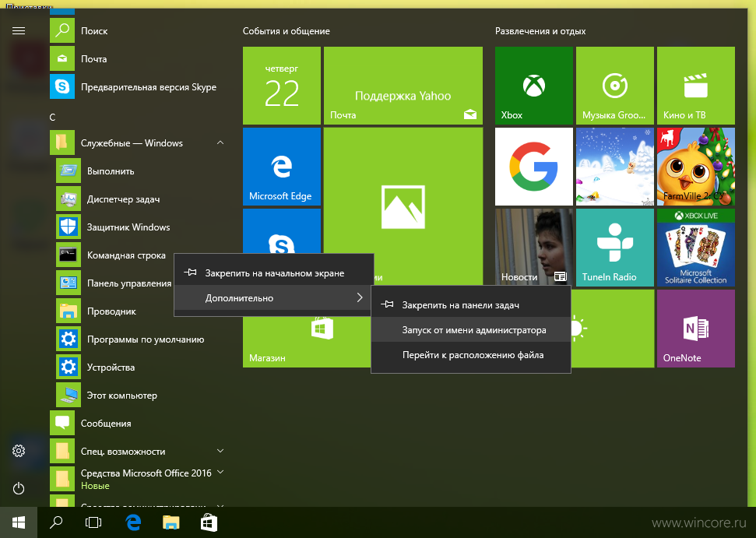Open the Google tile
This screenshot has height=538, width=756.
(534, 167)
